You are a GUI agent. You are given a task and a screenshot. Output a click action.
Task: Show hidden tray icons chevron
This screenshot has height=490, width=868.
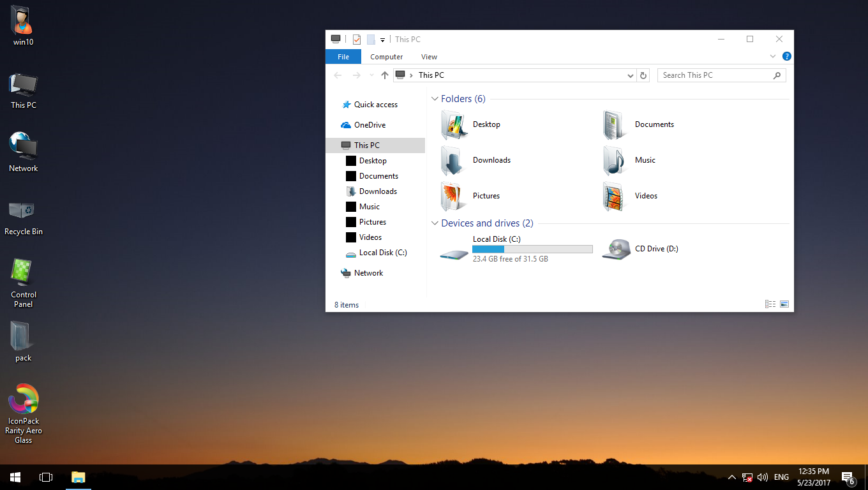pyautogui.click(x=731, y=477)
